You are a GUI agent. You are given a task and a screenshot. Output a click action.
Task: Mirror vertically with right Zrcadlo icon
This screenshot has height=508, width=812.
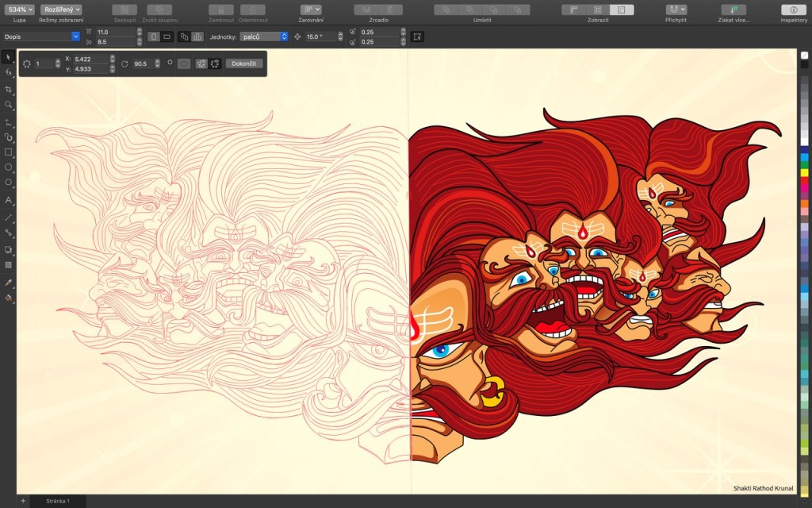click(390, 10)
